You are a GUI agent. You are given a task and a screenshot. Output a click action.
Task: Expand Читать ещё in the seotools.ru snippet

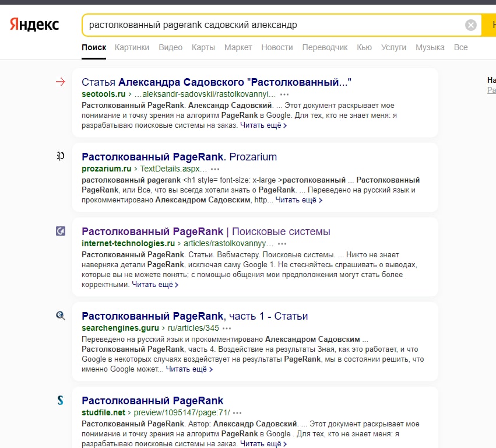click(x=263, y=125)
